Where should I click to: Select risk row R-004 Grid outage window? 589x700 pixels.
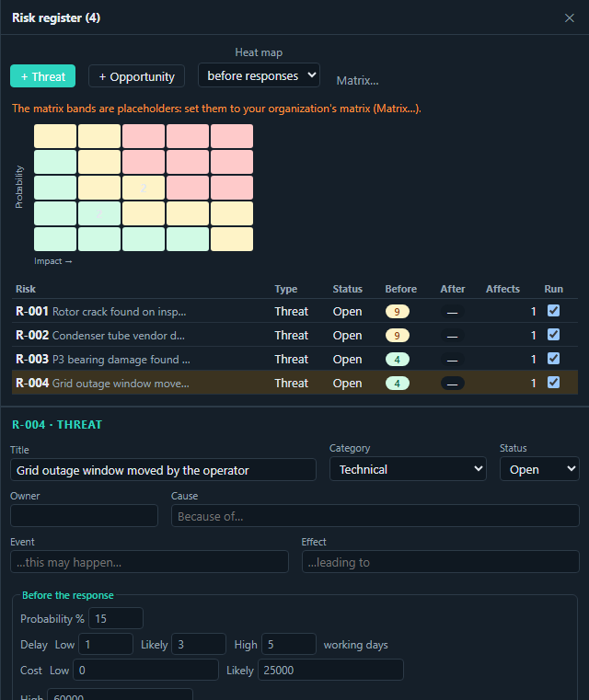pyautogui.click(x=294, y=383)
